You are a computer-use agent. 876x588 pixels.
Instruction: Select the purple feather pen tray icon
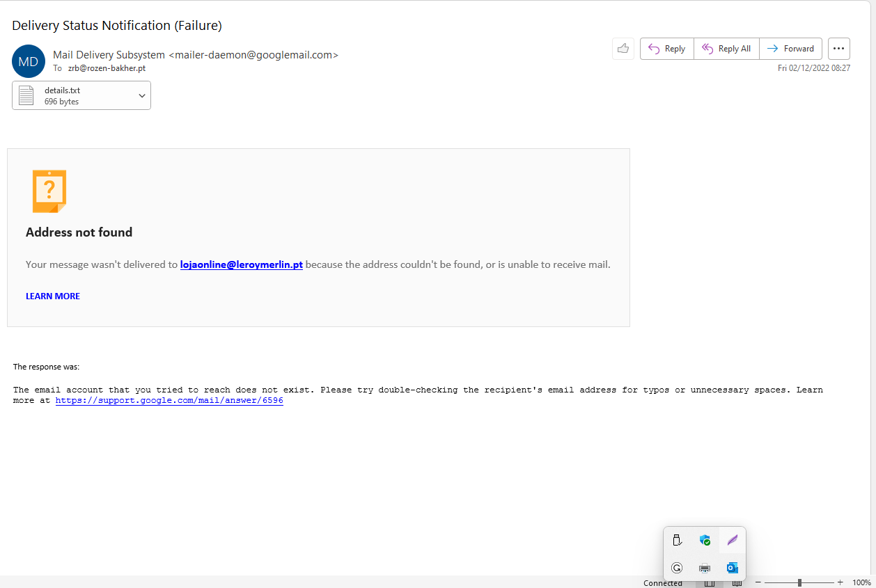[x=732, y=540]
